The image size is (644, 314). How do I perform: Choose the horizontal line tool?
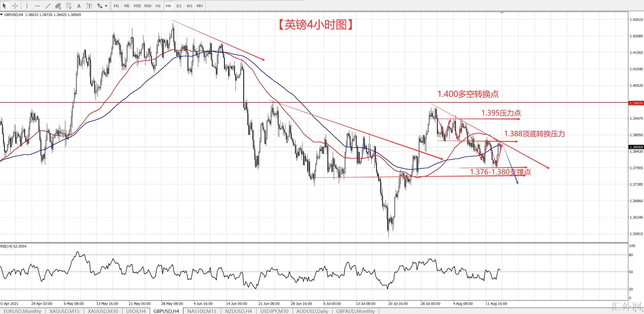[x=38, y=6]
